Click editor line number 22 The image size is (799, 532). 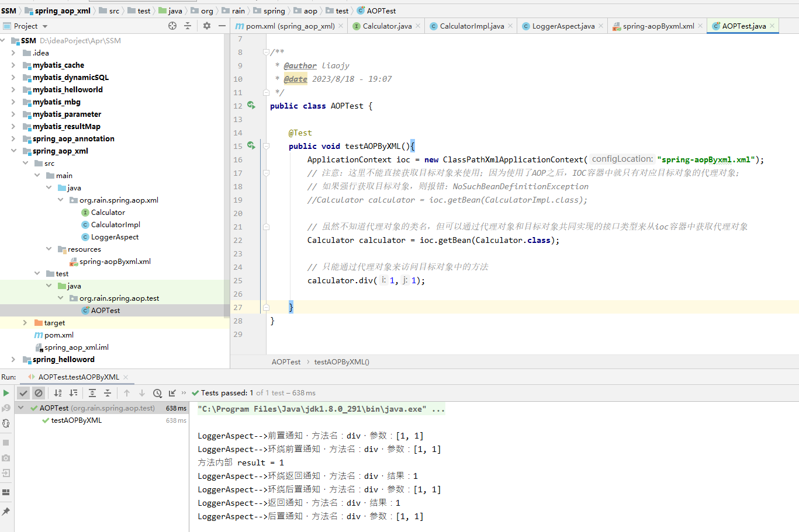(x=238, y=240)
